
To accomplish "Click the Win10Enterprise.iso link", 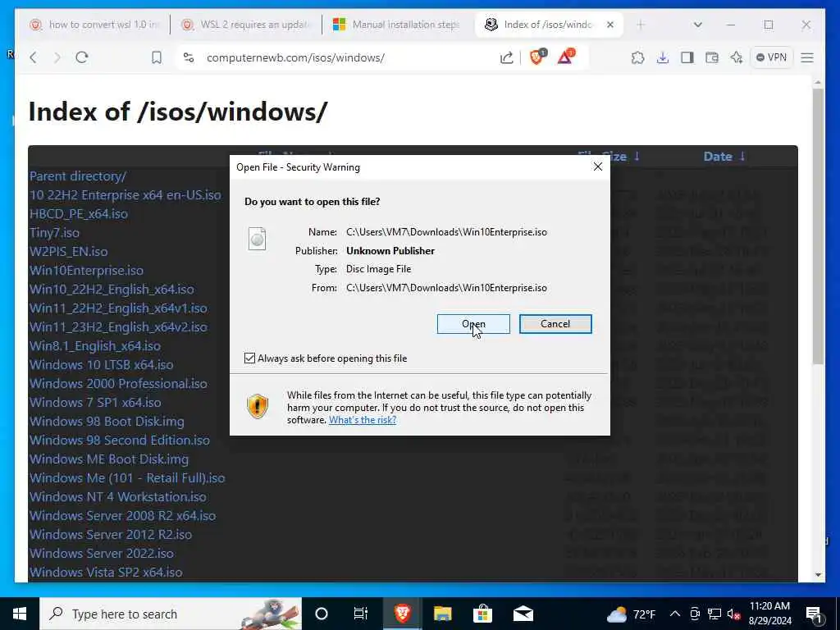I will [86, 271].
